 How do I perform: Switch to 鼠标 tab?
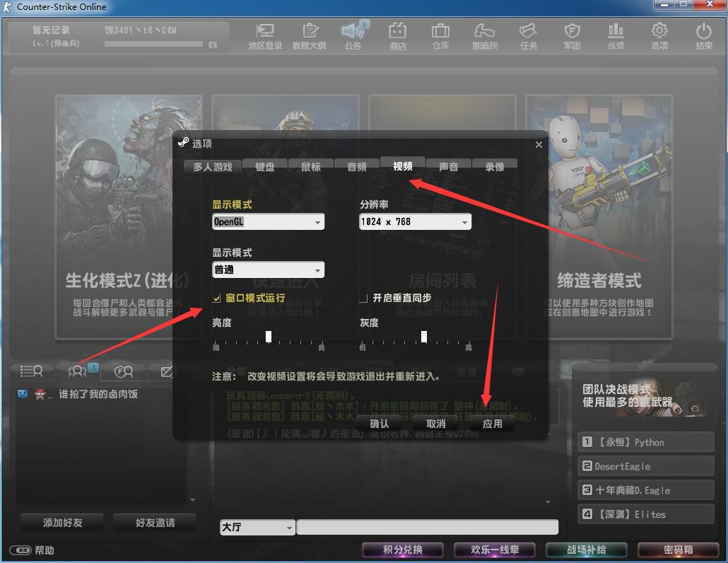310,167
